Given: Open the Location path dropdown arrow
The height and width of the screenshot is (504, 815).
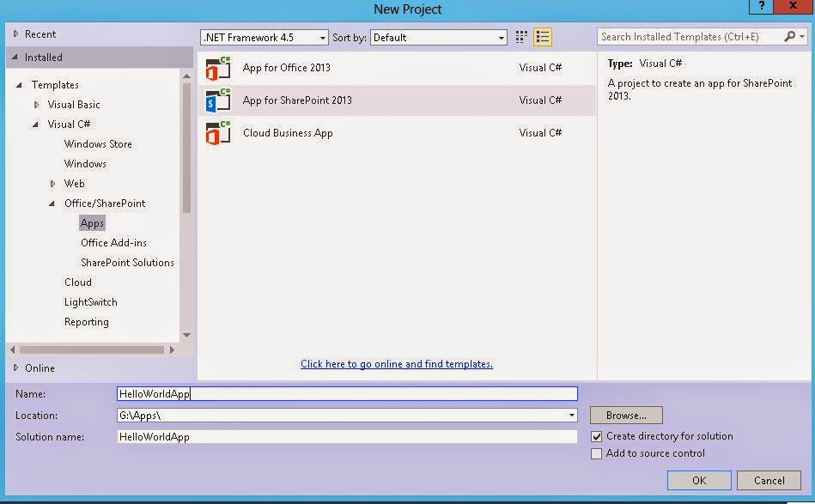Looking at the screenshot, I should coord(572,416).
